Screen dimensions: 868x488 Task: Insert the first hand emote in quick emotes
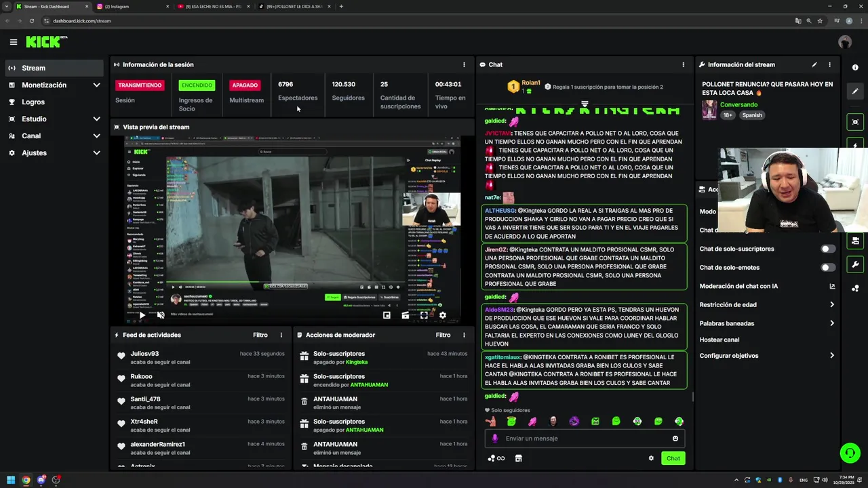pos(490,422)
